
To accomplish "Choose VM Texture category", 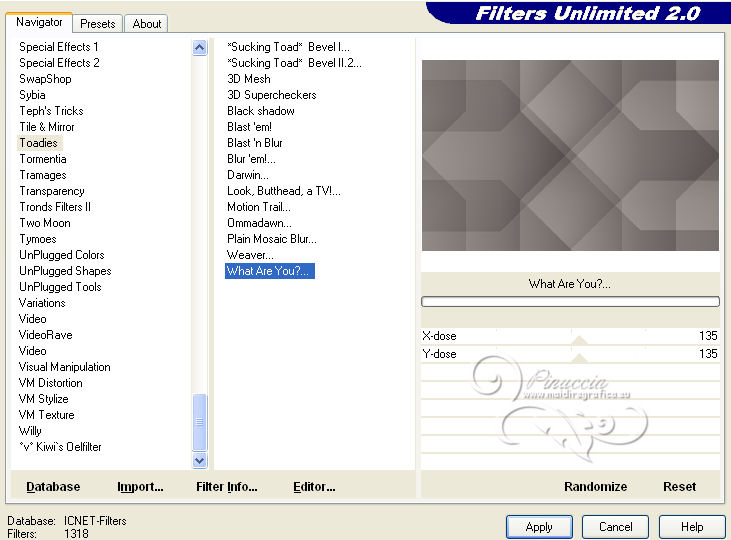I will [47, 415].
